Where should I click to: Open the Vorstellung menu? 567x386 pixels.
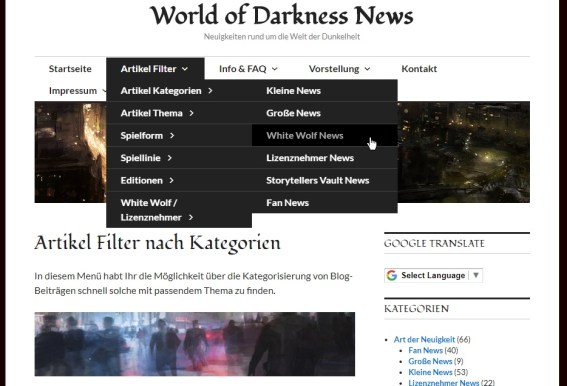334,69
